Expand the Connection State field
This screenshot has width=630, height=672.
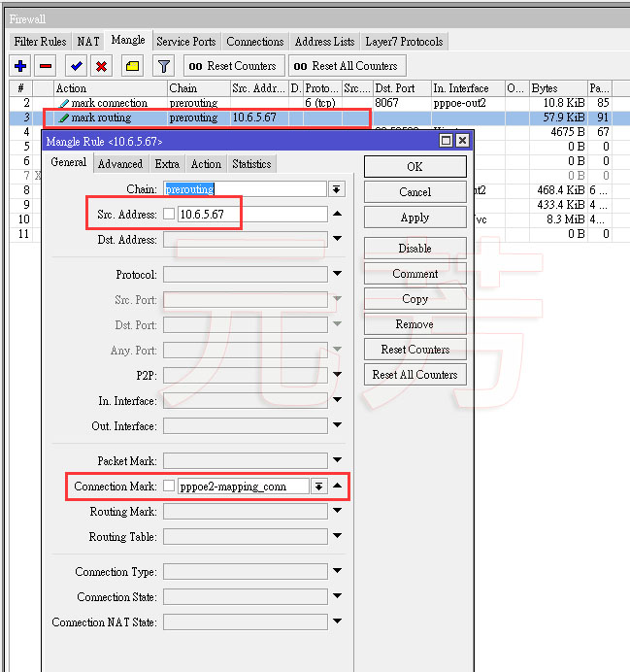pos(338,595)
